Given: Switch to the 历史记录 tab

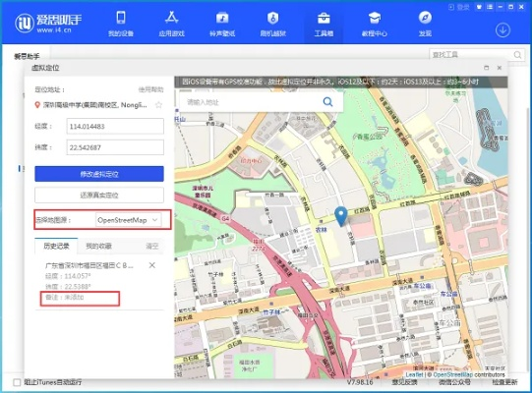Looking at the screenshot, I should [56, 247].
